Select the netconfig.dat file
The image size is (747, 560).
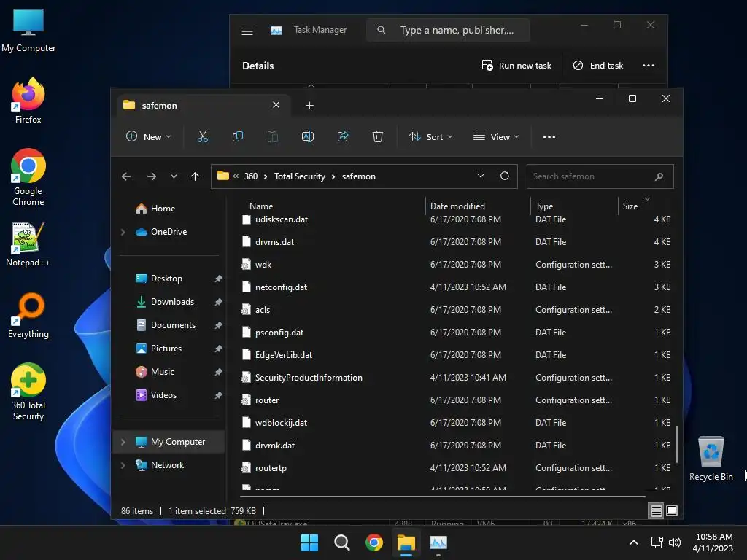282,287
